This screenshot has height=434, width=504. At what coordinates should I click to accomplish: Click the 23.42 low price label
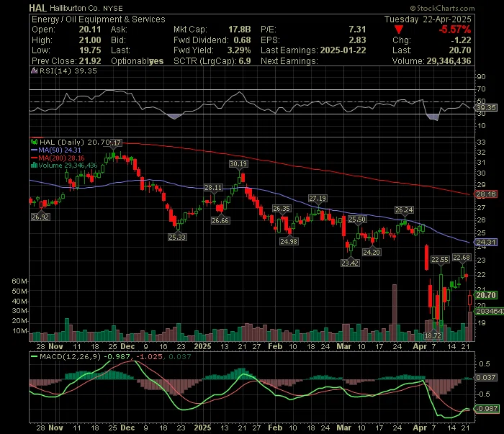click(x=350, y=263)
